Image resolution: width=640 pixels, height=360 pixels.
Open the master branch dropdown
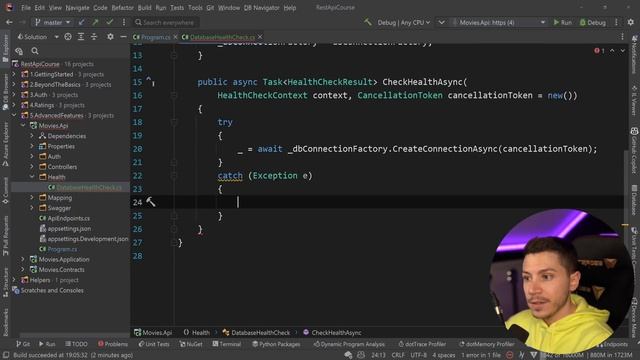(x=53, y=22)
